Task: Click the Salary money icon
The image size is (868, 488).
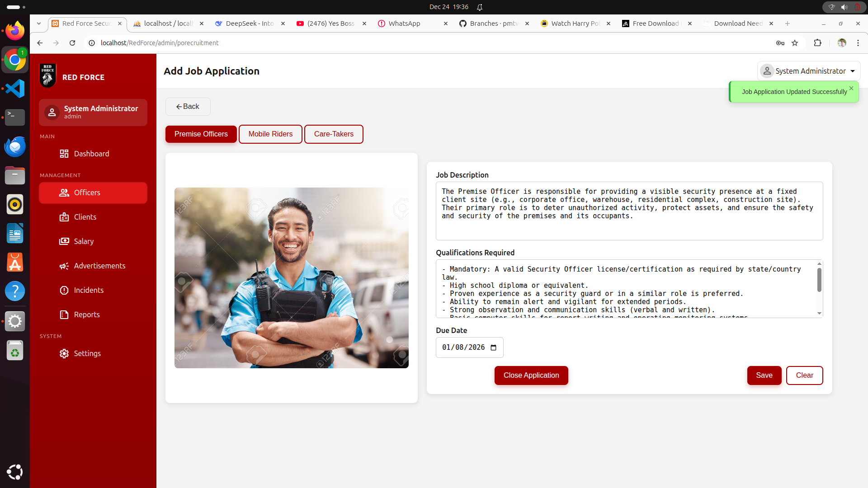Action: pyautogui.click(x=64, y=241)
